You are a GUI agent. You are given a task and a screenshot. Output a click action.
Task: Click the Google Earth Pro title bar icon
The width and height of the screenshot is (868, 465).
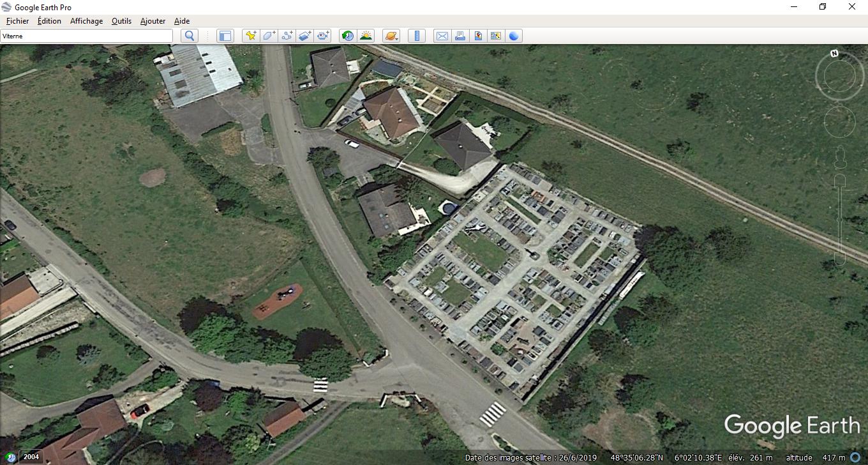pos(7,7)
